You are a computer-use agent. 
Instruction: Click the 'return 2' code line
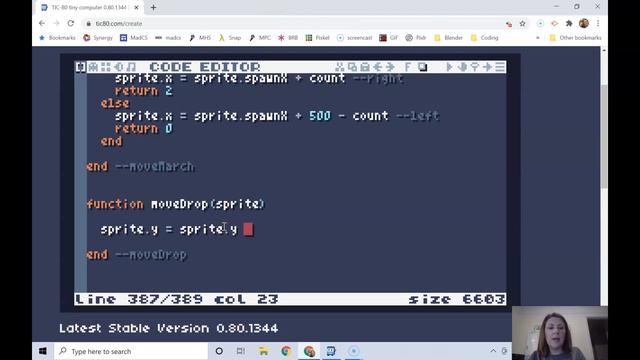[144, 91]
